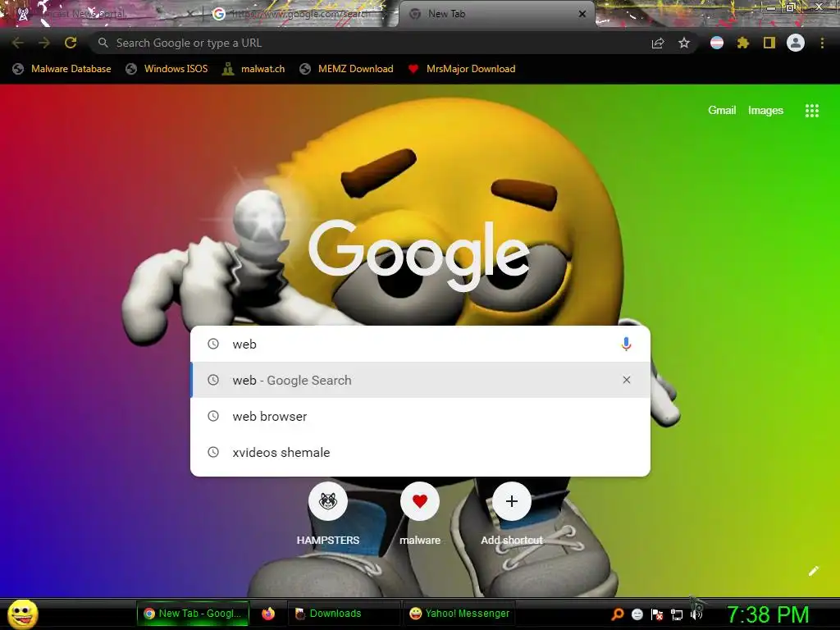This screenshot has width=840, height=630.
Task: Go back with the back arrow
Action: click(18, 43)
